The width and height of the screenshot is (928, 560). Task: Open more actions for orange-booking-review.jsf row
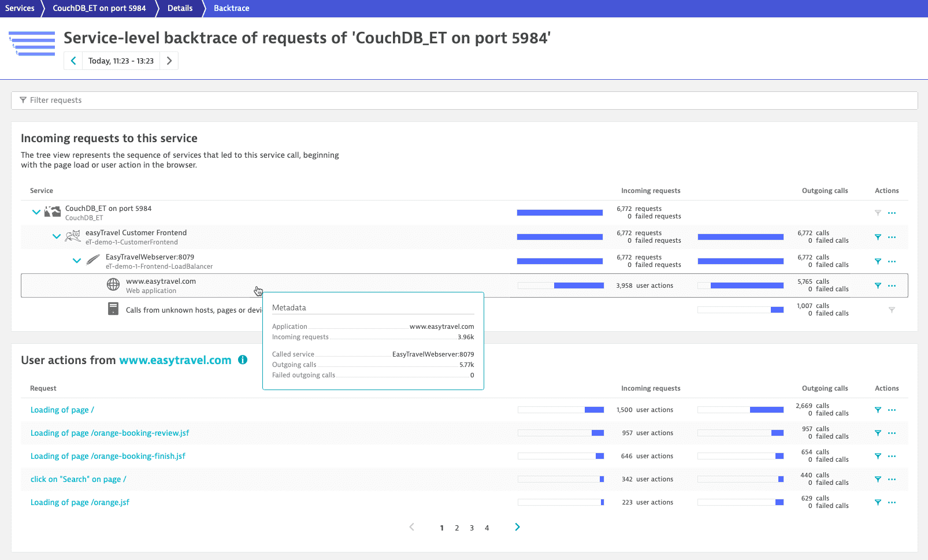(x=892, y=433)
